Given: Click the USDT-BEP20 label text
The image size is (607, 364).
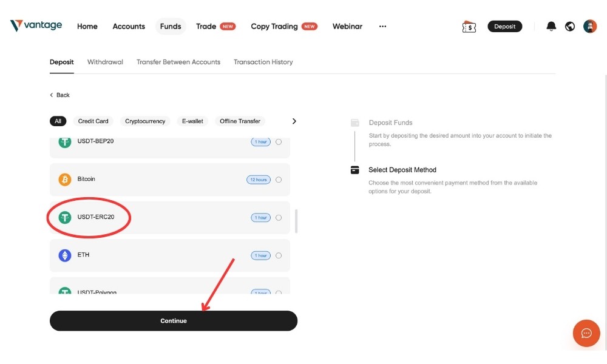Looking at the screenshot, I should pos(95,141).
